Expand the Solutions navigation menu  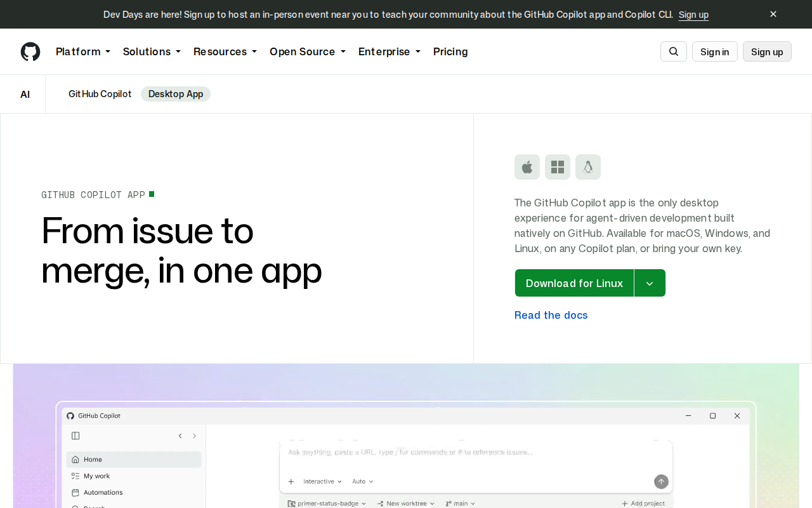click(x=152, y=51)
